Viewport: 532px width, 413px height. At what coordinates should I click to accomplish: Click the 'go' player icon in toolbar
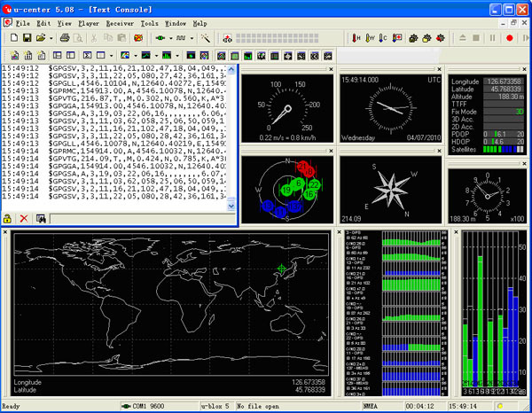pyautogui.click(x=227, y=38)
